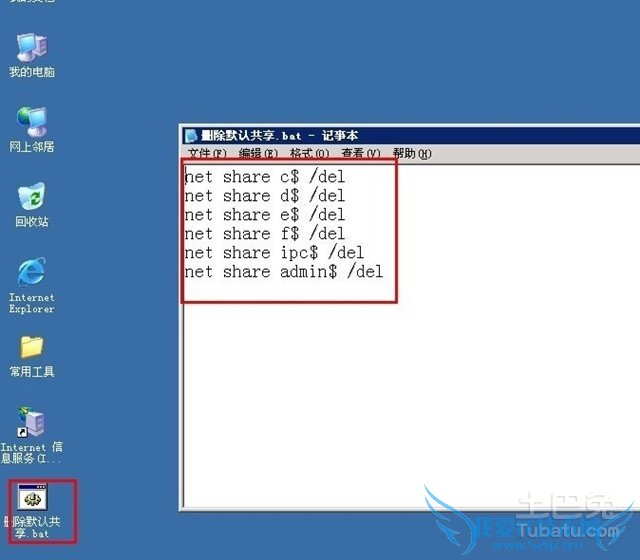
Task: Click the 常用工具 folder label text
Action: pyautogui.click(x=32, y=371)
